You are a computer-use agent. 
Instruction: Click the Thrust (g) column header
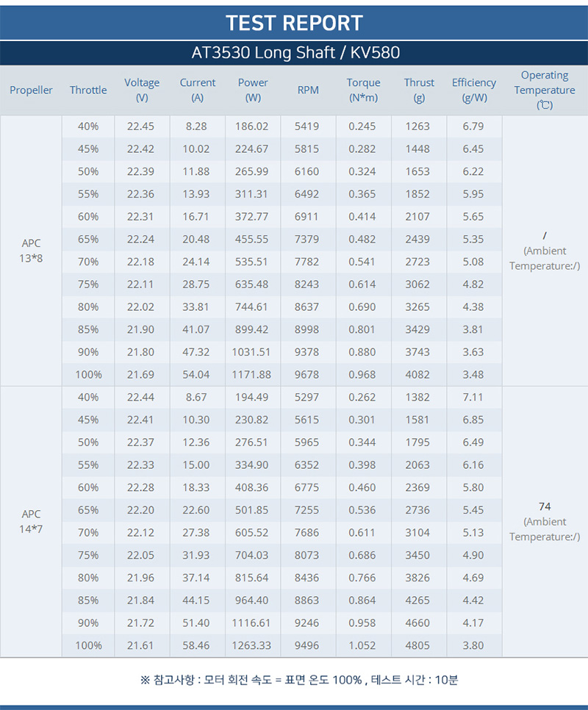(x=419, y=90)
